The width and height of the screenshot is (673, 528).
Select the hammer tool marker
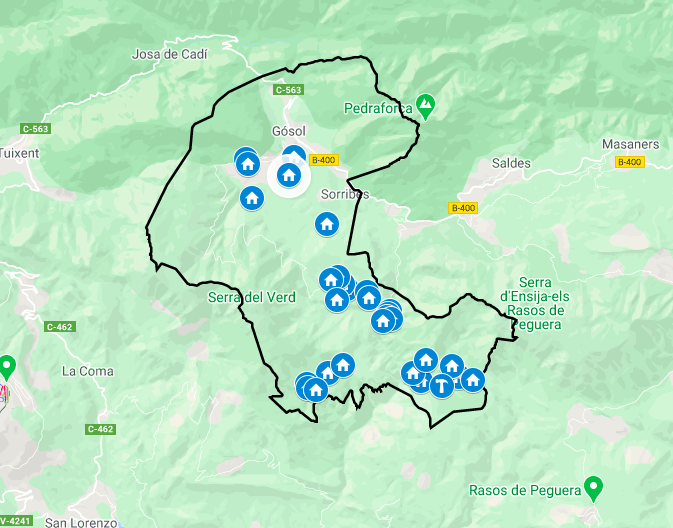442,385
